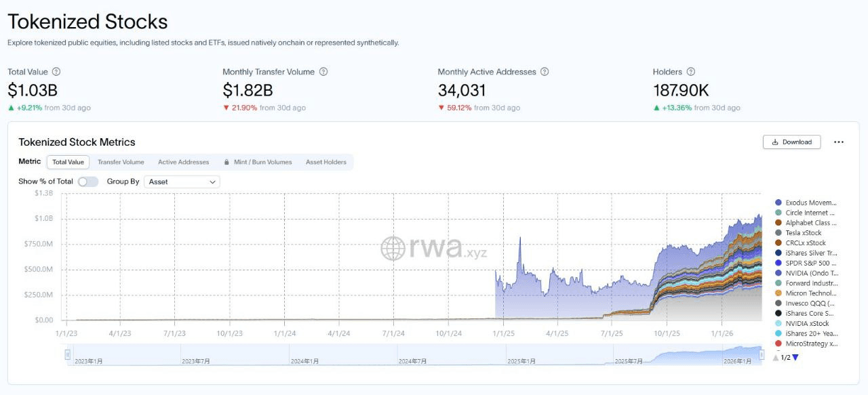Click the MicroStrategy legend color dot
Image resolution: width=868 pixels, height=395 pixels.
point(778,344)
